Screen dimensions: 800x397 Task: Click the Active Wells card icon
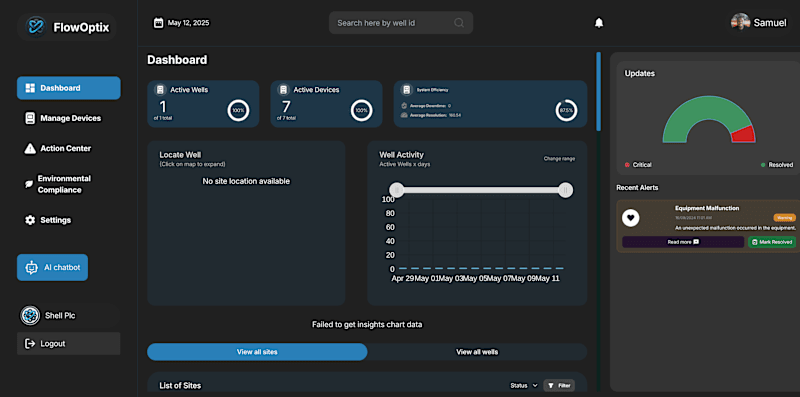(x=160, y=90)
